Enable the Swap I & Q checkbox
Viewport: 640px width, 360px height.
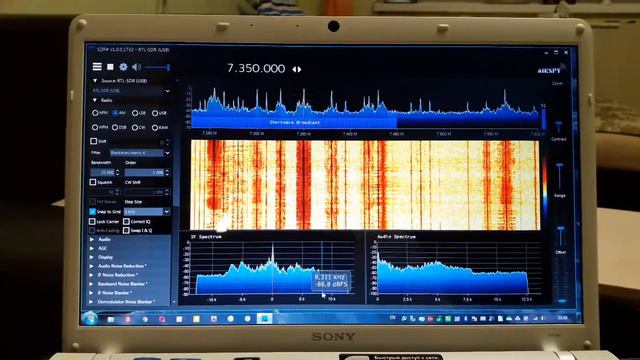click(126, 230)
